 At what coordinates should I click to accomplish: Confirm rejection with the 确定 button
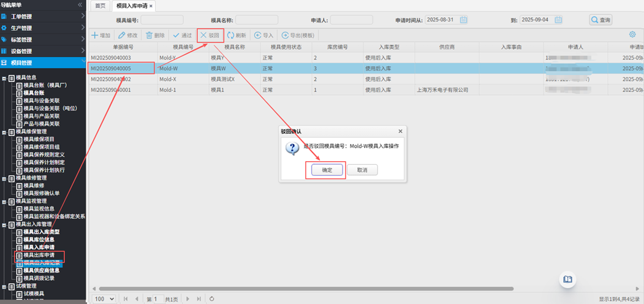(x=327, y=170)
